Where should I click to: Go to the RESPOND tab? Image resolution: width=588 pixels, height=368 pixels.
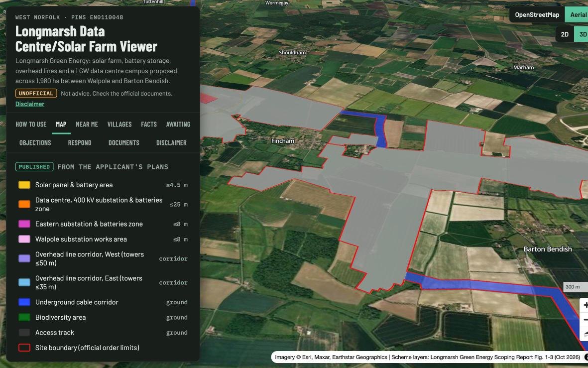[x=80, y=142]
